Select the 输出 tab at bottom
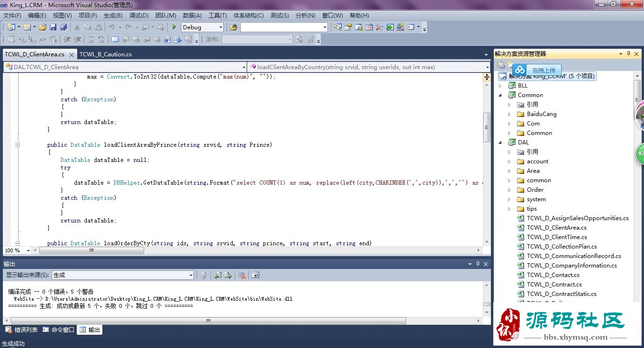This screenshot has height=348, width=644. [x=90, y=330]
